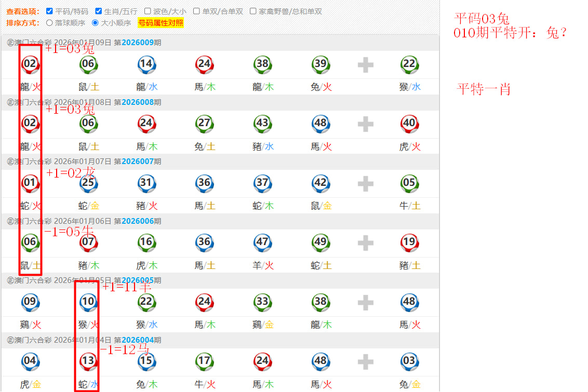Check the 家禽野兽/总和单双 option
This screenshot has width=588, height=392.
pyautogui.click(x=253, y=11)
